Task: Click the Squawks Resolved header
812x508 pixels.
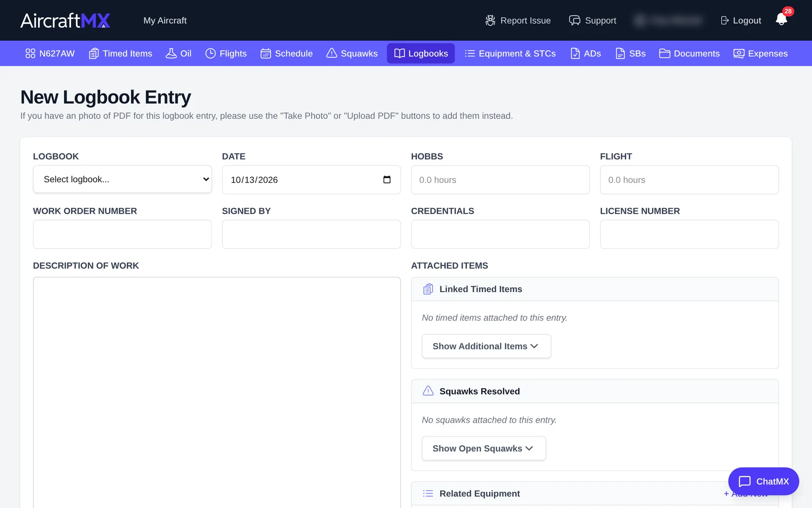Action: [x=595, y=391]
